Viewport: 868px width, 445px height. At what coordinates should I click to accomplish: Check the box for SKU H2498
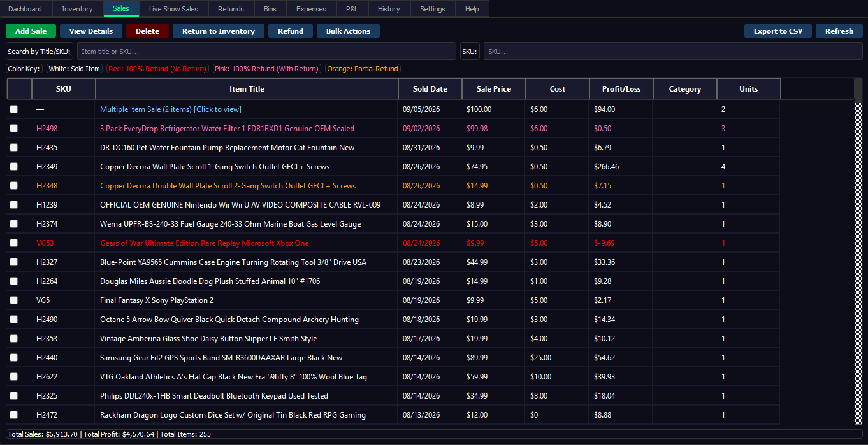click(x=14, y=129)
